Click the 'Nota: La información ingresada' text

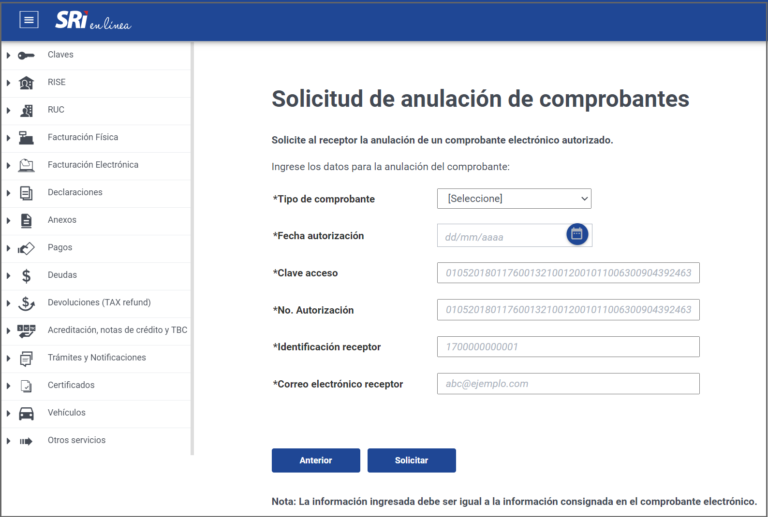coord(514,501)
